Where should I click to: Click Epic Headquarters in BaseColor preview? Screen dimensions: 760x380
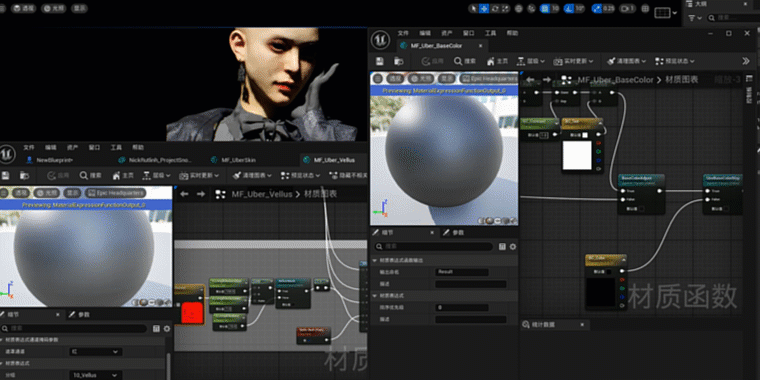point(488,79)
